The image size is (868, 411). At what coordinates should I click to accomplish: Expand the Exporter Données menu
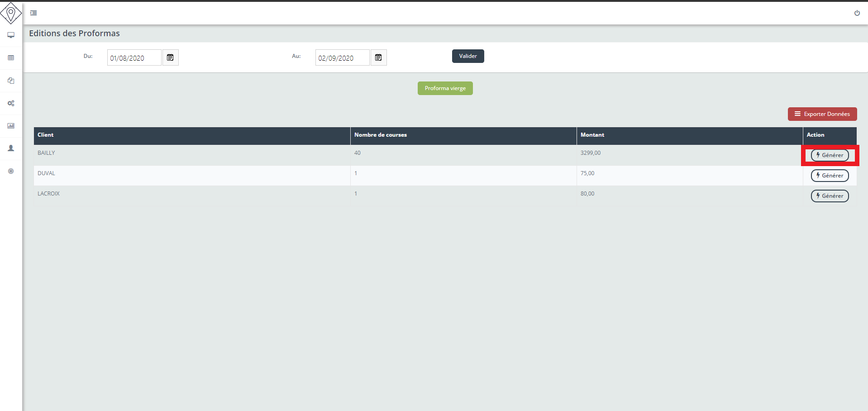click(822, 114)
